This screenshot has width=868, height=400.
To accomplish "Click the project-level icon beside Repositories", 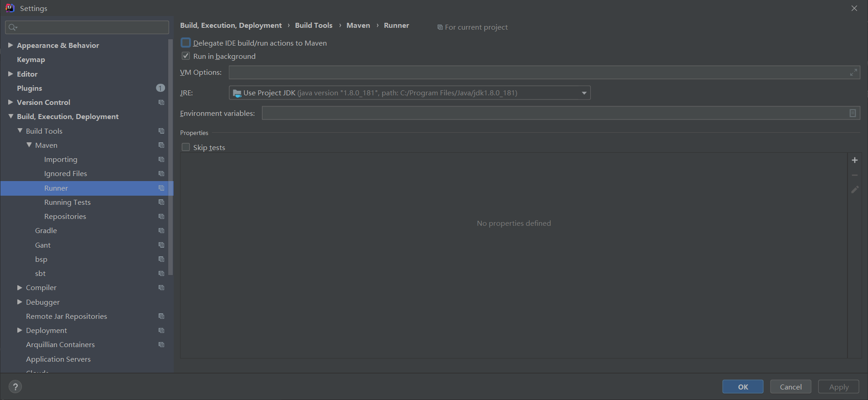I will (161, 216).
